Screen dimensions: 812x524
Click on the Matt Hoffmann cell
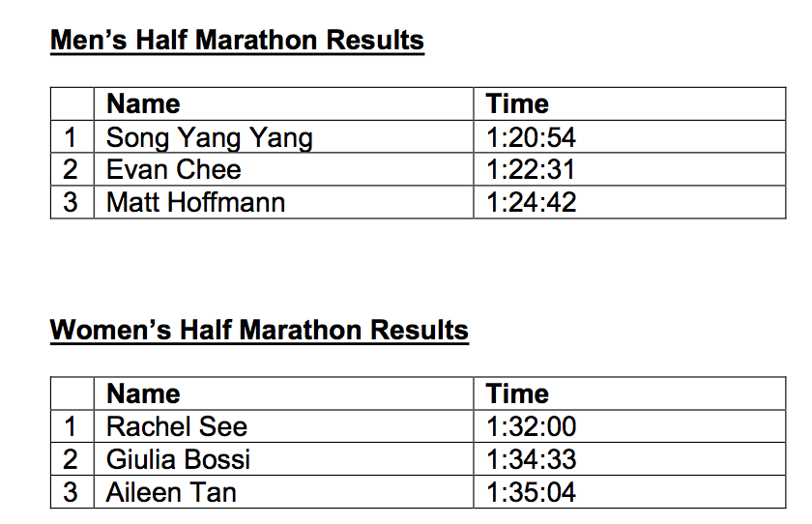[x=195, y=203]
